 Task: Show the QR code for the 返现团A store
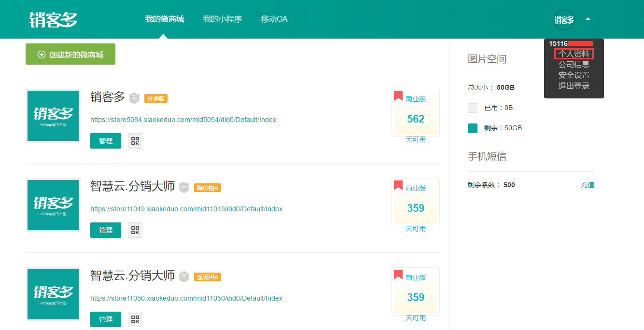(135, 319)
